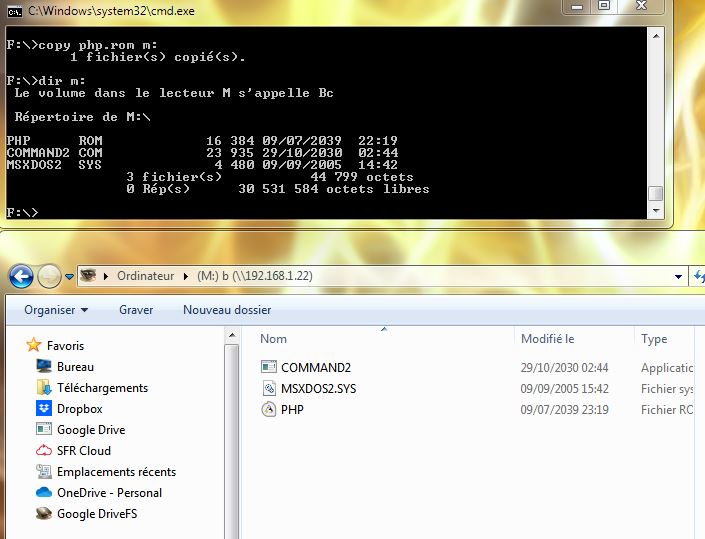Maximize the cmd.exe window
The image size is (705, 539).
tap(604, 6)
